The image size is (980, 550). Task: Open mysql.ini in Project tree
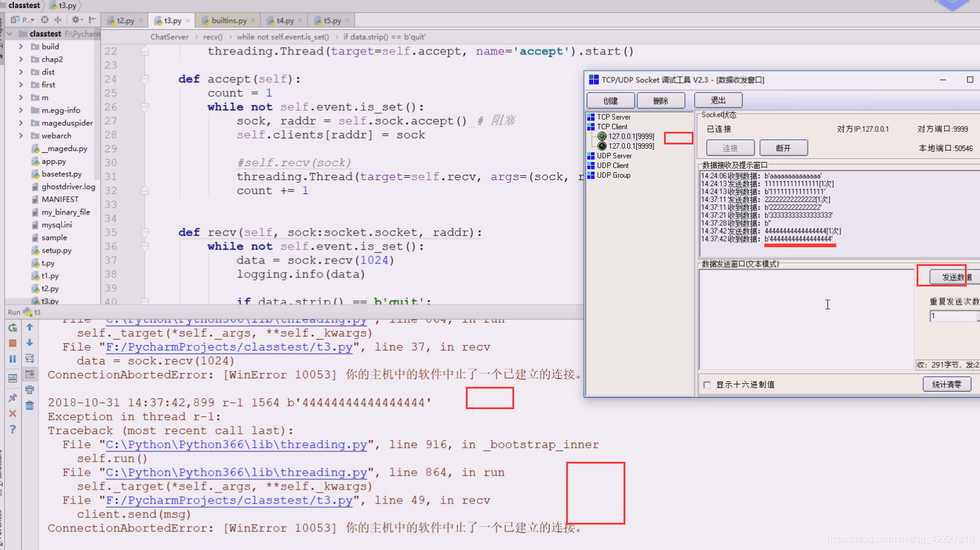[x=56, y=225]
